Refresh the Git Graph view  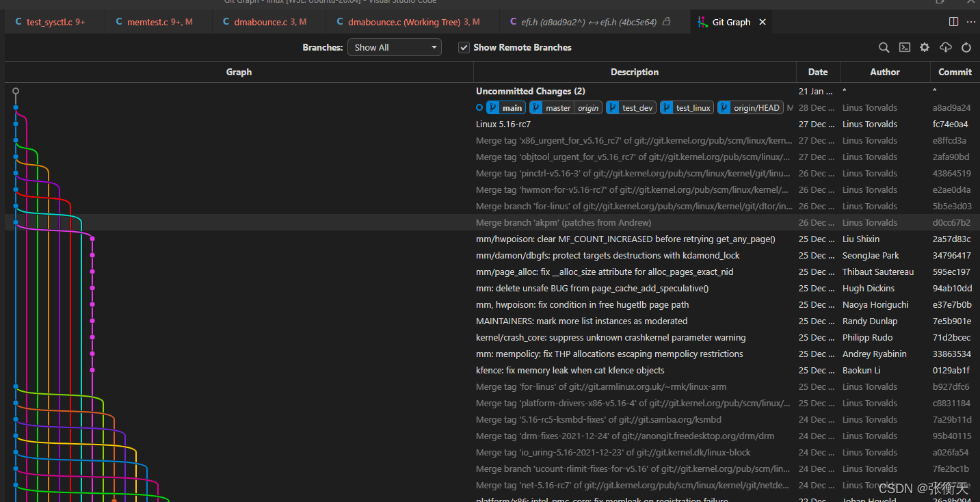pos(966,47)
